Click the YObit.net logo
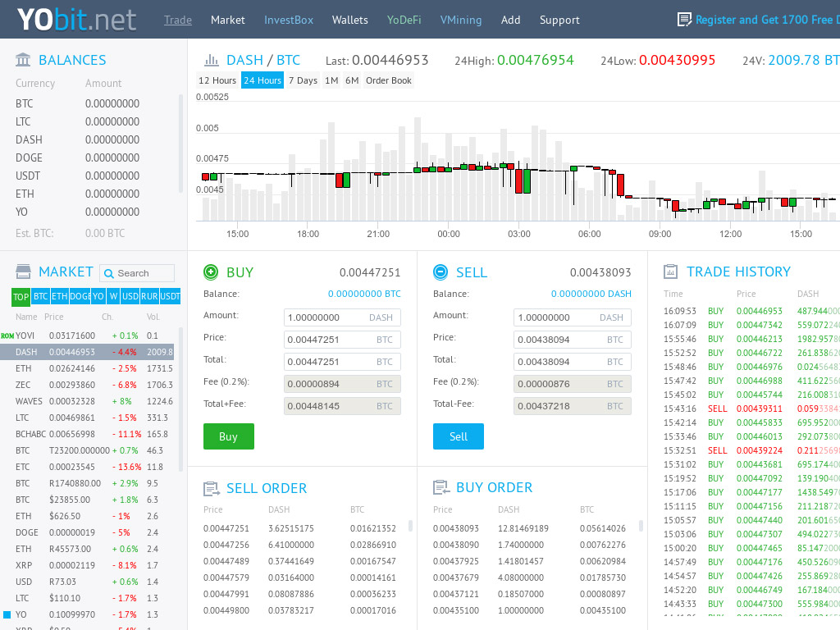This screenshot has height=630, width=840. coord(76,20)
